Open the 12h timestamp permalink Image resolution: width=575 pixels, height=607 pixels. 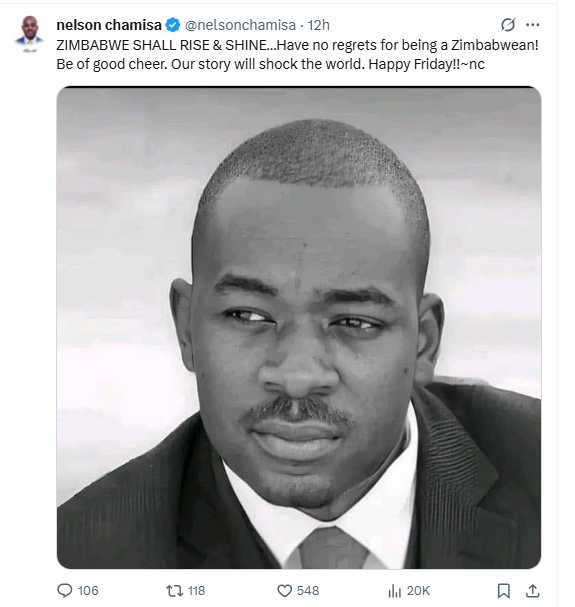[x=318, y=25]
